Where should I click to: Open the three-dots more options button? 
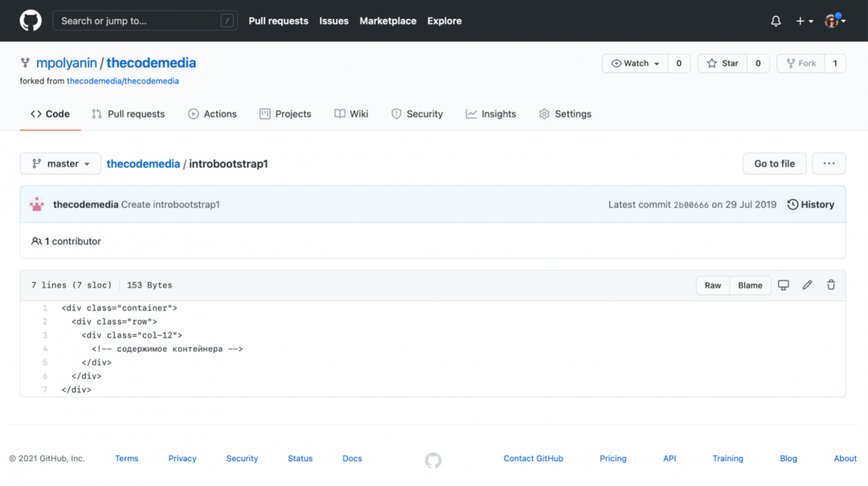coord(829,164)
